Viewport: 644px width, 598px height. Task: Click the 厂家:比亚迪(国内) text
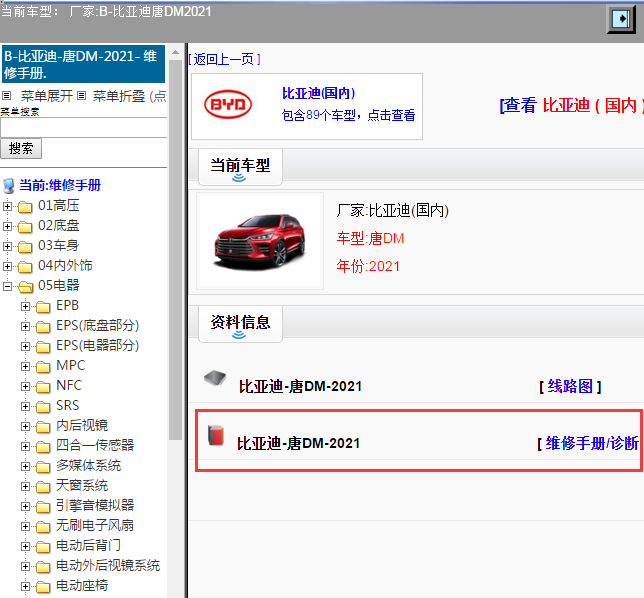[x=392, y=210]
